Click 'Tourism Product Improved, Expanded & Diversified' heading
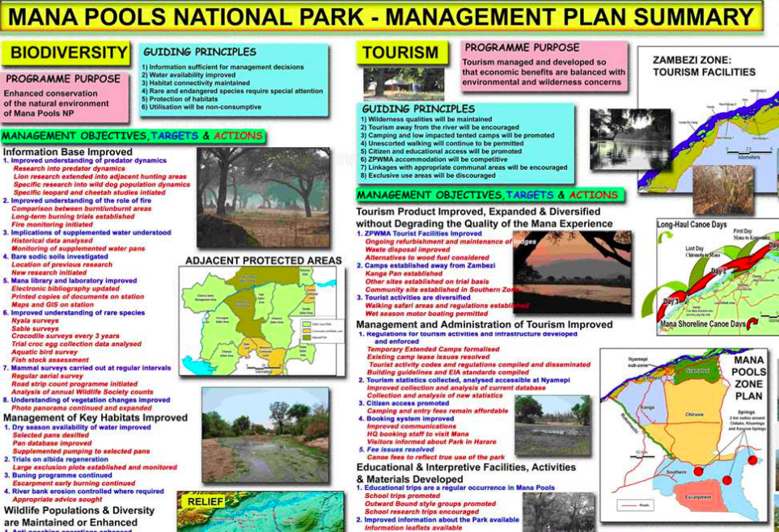 click(478, 212)
